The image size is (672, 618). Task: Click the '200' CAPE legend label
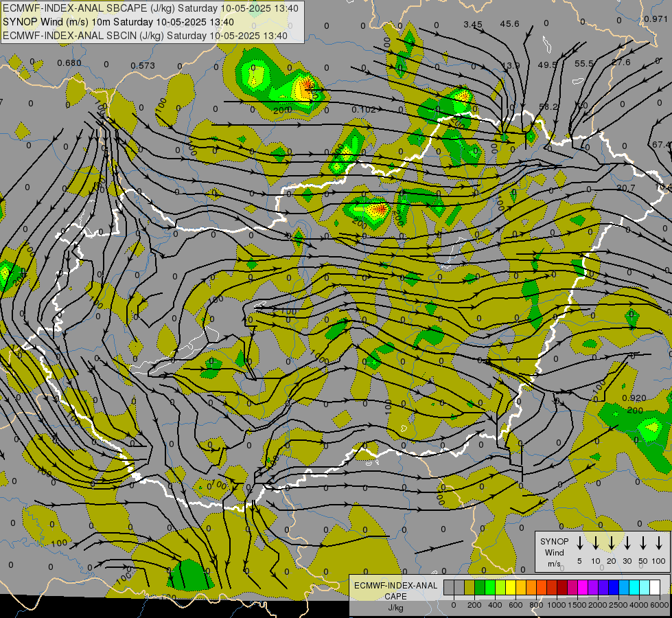coord(474,605)
